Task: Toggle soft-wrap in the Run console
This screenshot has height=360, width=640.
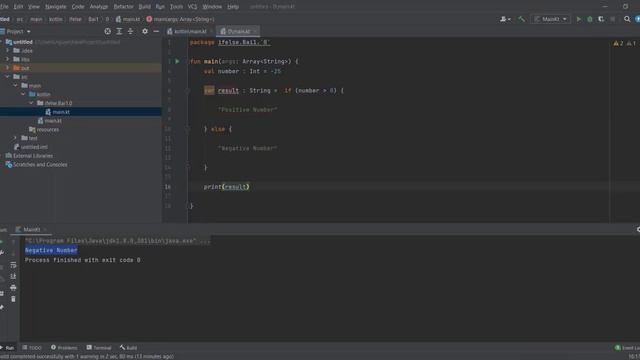Action: pyautogui.click(x=13, y=265)
